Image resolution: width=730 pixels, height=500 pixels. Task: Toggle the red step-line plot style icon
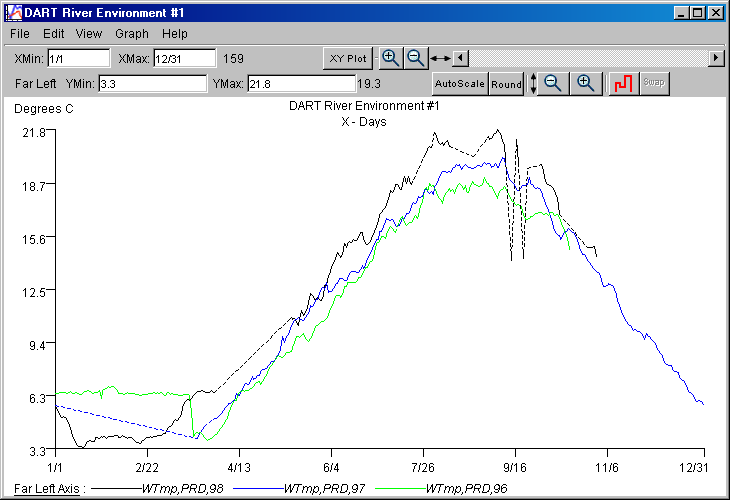[x=624, y=84]
